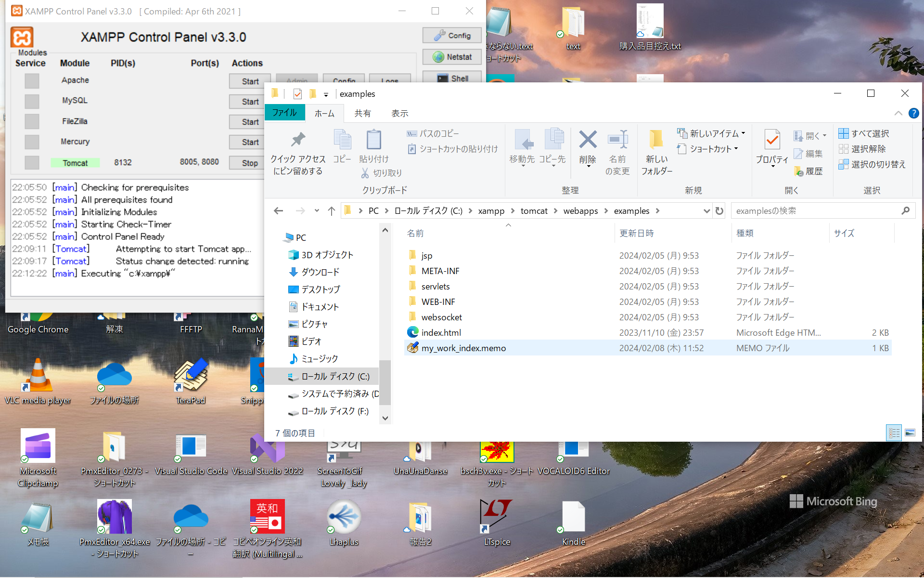Stop the Tomcat module
This screenshot has width=924, height=578.
click(x=250, y=163)
